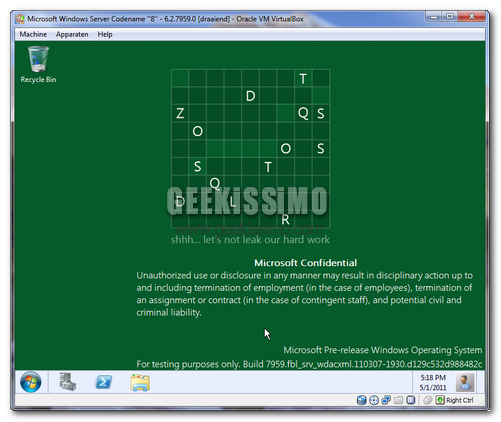Viewport: 501px width, 422px height.
Task: Click the greyed mouse integration status icon
Action: (428, 400)
